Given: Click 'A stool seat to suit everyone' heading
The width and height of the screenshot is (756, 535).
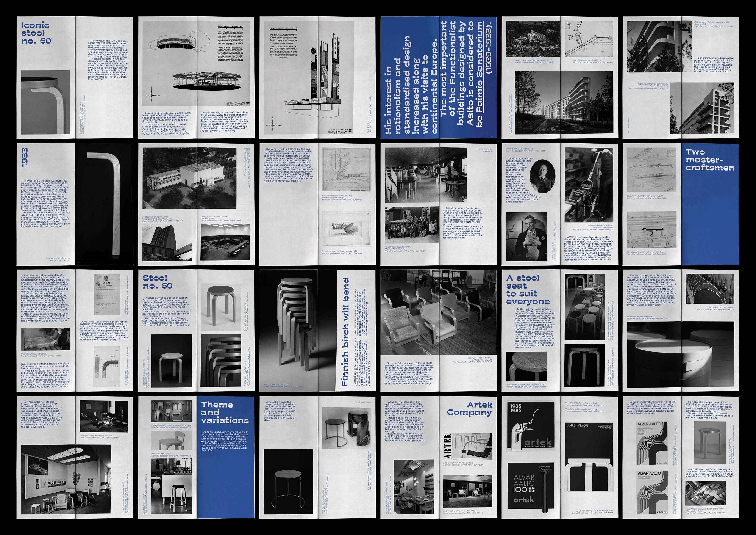Looking at the screenshot, I should (x=528, y=290).
